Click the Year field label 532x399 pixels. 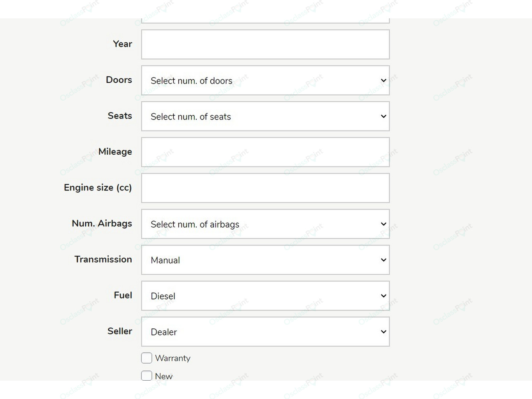[x=122, y=44]
